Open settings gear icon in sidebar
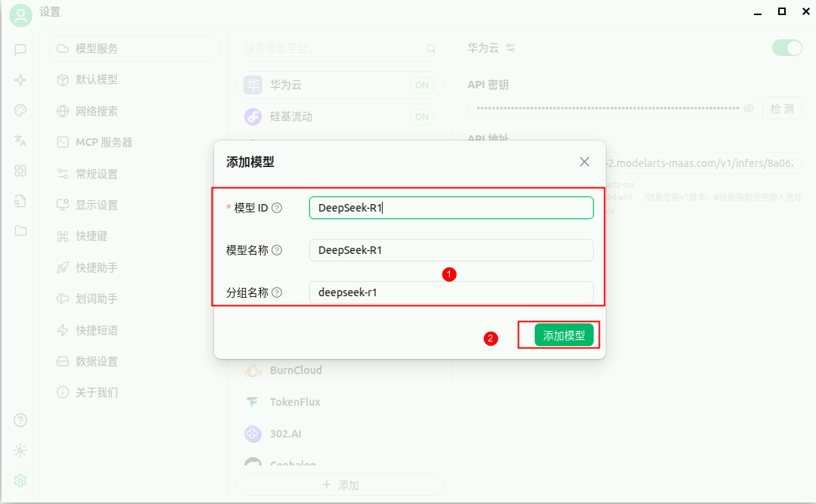 20,481
